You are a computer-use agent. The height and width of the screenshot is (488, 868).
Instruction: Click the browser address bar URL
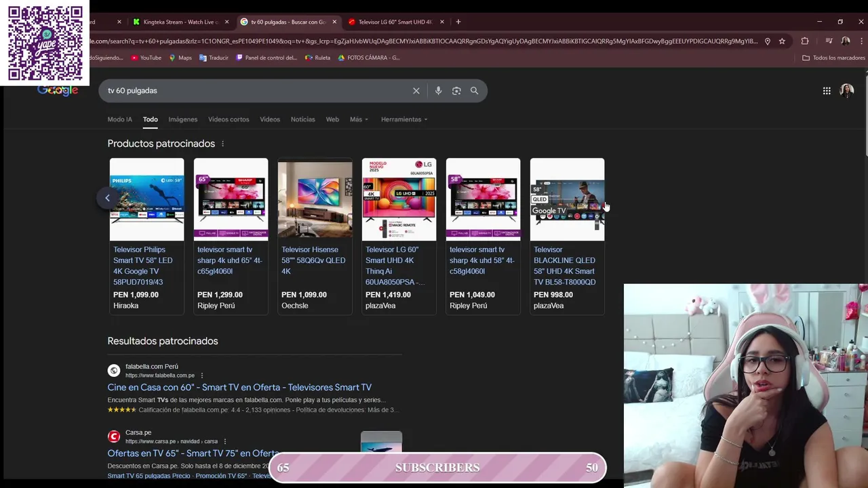tap(424, 41)
